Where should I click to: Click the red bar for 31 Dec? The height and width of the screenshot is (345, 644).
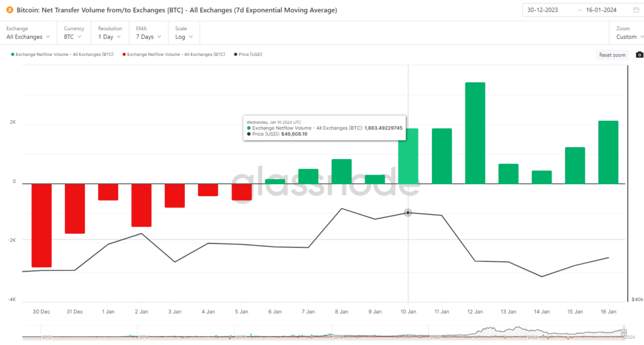tap(75, 209)
